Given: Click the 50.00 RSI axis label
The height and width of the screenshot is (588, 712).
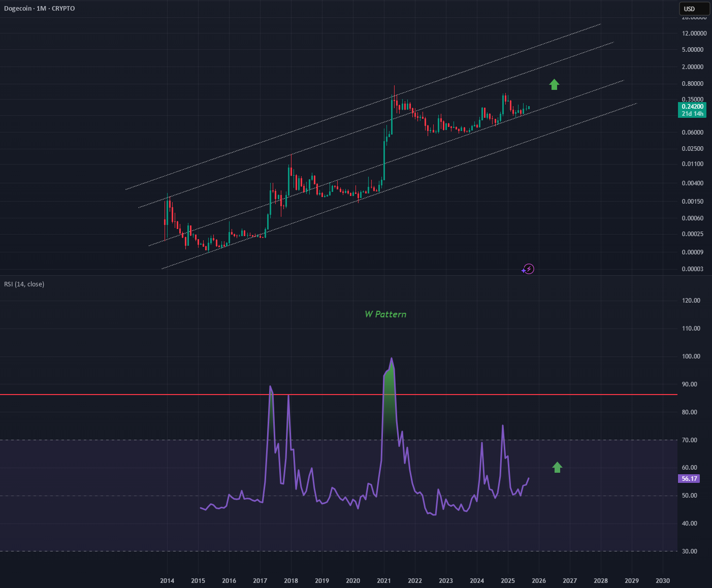Looking at the screenshot, I should click(x=690, y=496).
